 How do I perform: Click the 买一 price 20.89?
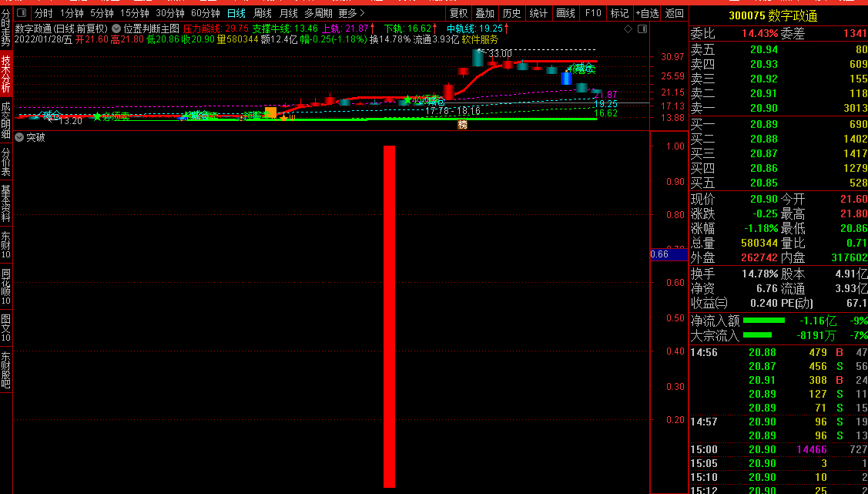[x=764, y=124]
